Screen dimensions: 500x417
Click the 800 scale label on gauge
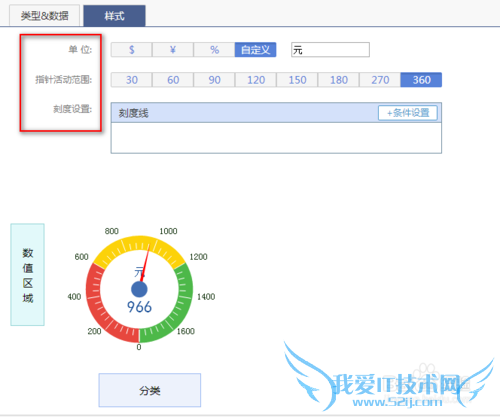pos(112,231)
